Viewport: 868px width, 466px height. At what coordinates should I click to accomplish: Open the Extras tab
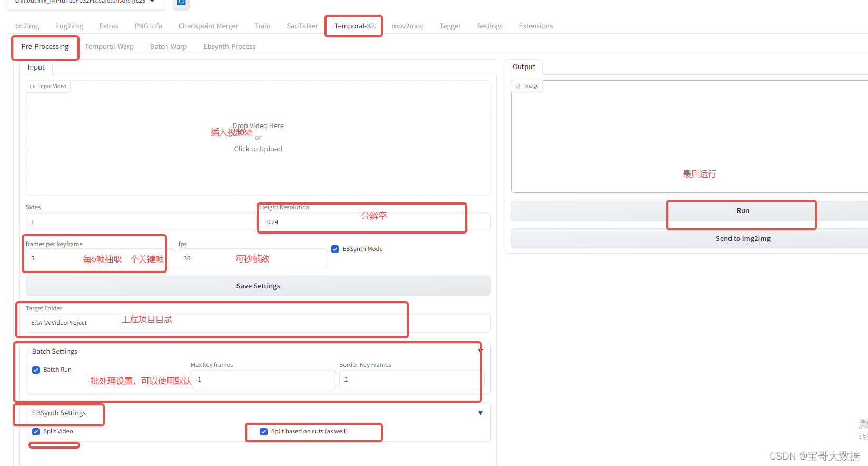(x=109, y=26)
